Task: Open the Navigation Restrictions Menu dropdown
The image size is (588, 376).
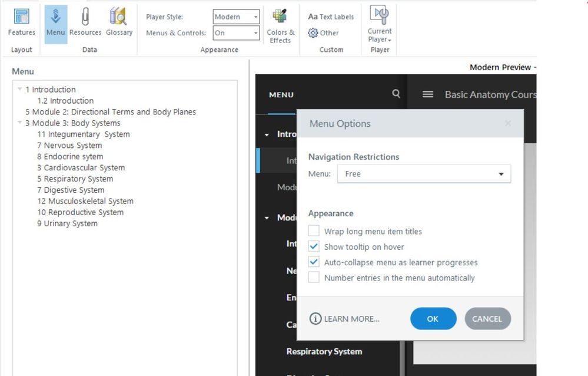Action: pyautogui.click(x=424, y=173)
